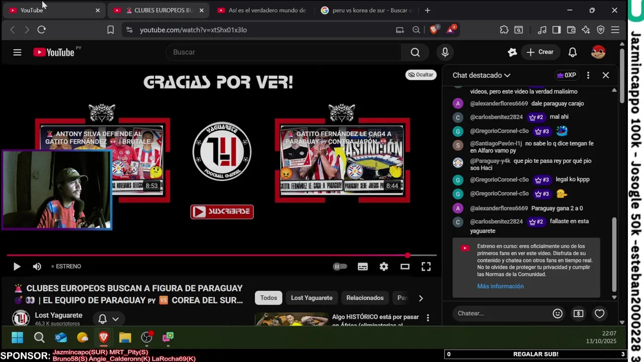The width and height of the screenshot is (644, 362).
Task: Open the emoji picker in chat
Action: point(557,313)
